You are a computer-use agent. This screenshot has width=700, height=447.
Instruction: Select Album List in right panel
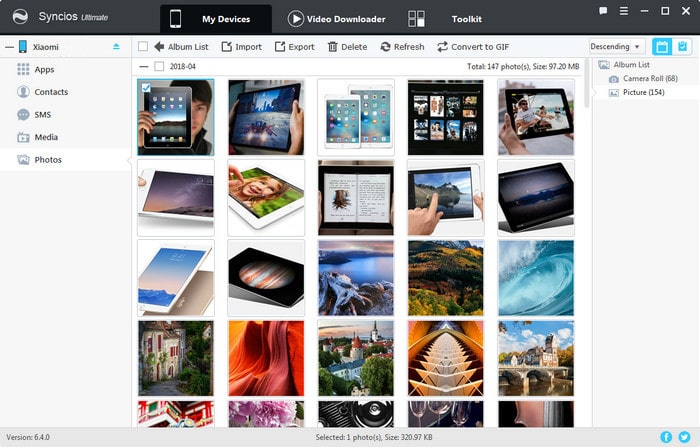[625, 65]
